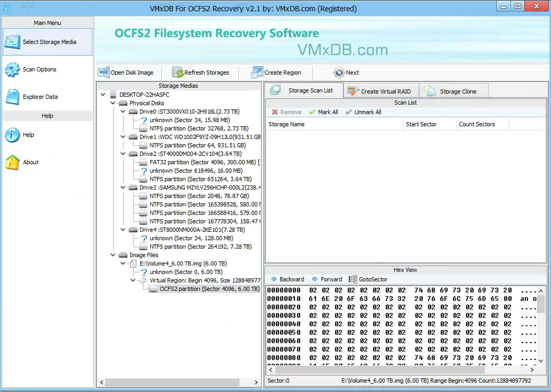The height and width of the screenshot is (392, 551).
Task: Click the GotoSector button
Action: point(368,279)
